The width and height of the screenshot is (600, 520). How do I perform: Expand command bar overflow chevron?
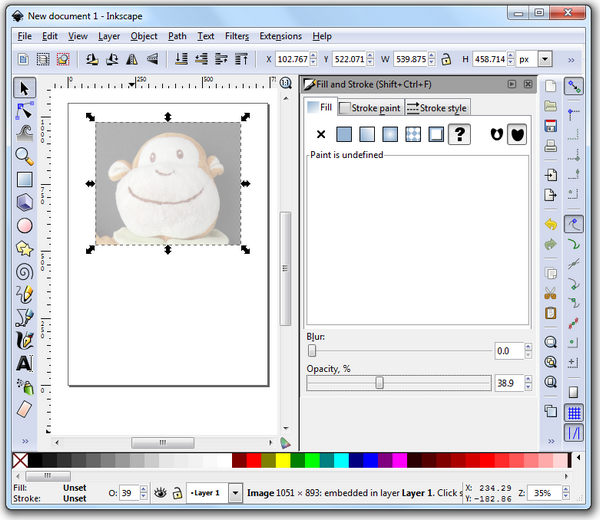(551, 441)
